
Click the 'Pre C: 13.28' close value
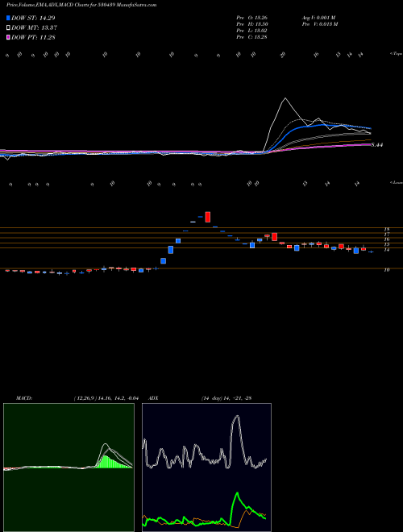click(x=251, y=37)
